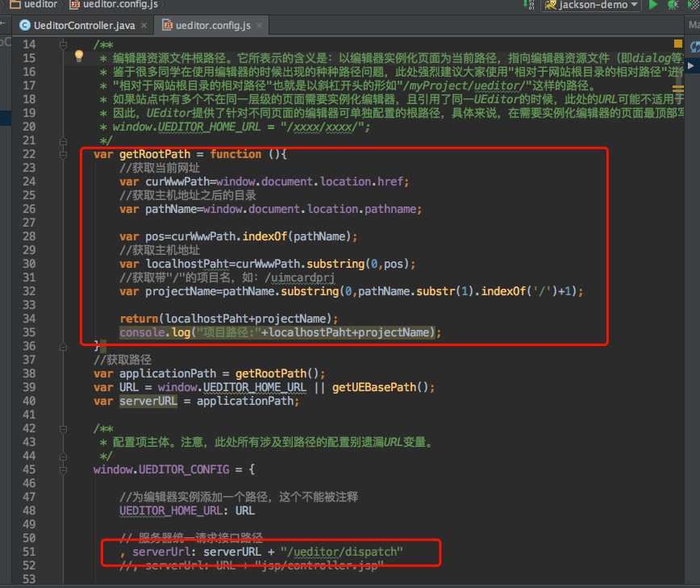This screenshot has height=588, width=700.
Task: Open the jackson-demo run configuration dropdown
Action: [590, 5]
